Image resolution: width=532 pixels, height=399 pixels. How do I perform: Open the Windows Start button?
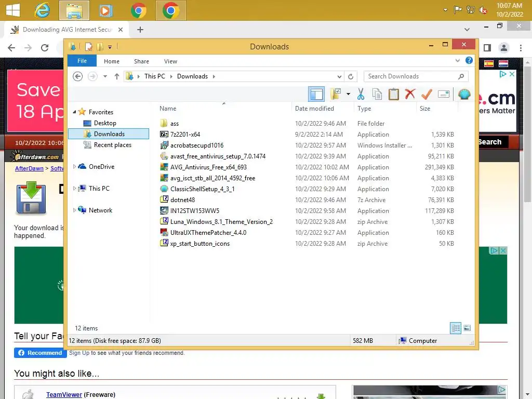click(x=13, y=10)
